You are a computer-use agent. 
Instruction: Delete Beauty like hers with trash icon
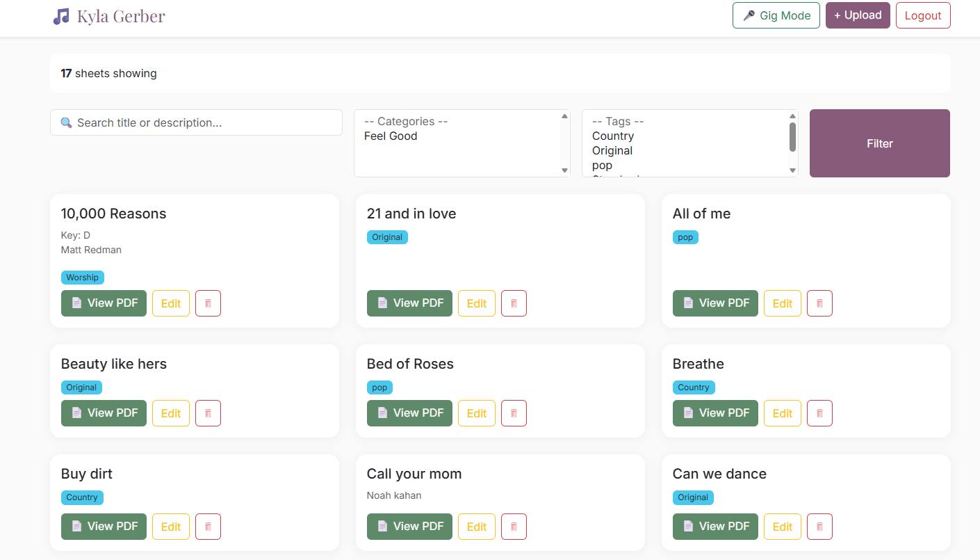pos(208,413)
